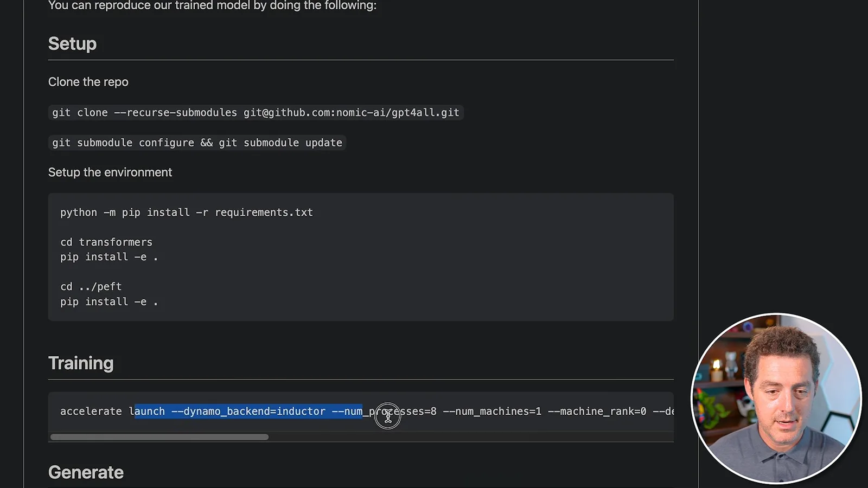Click the presenter webcam thumbnail
868x488 pixels.
tap(776, 399)
